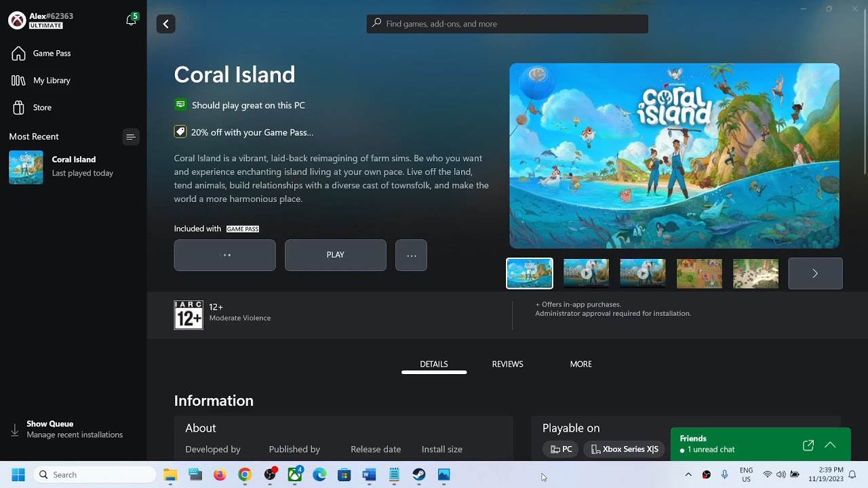Pop out the Friends panel
Screen dimensions: 868x488
[808, 445]
